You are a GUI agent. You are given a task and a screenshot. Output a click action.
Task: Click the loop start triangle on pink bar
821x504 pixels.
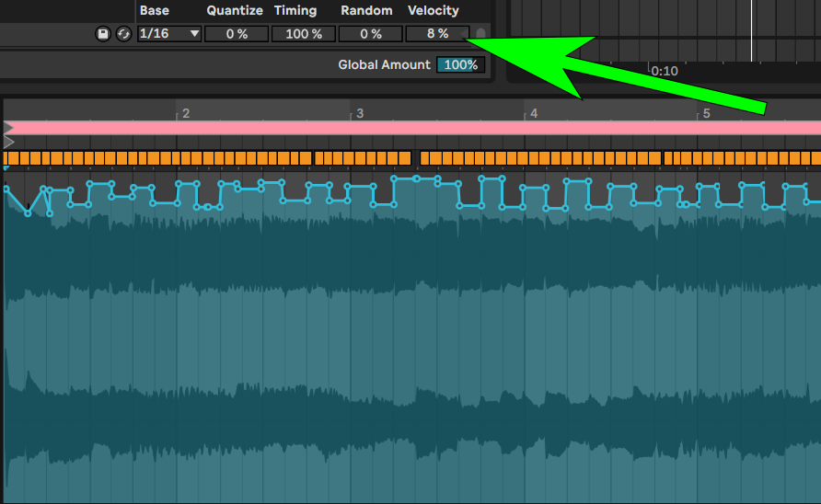tap(8, 128)
